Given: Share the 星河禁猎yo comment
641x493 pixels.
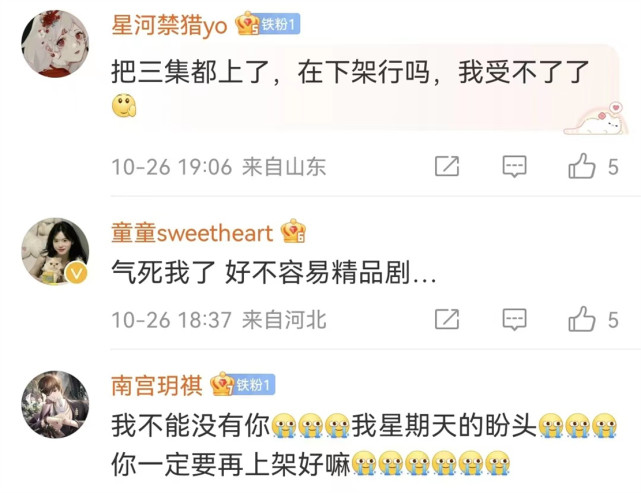Looking at the screenshot, I should click(447, 166).
